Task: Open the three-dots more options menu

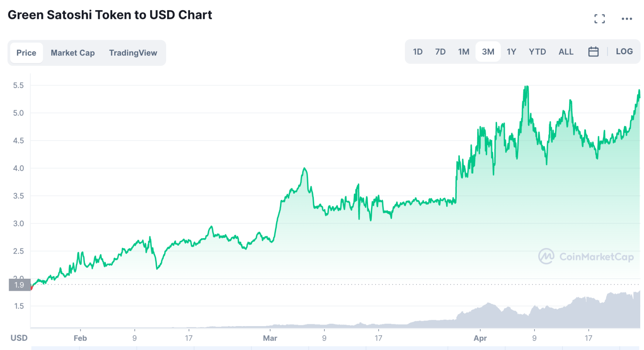Action: [x=627, y=19]
